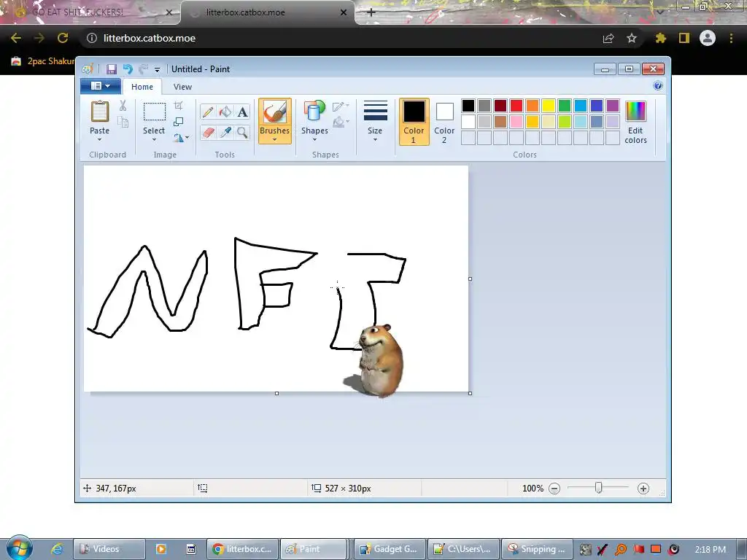747x560 pixels.
Task: Open a new browser tab
Action: click(x=371, y=12)
